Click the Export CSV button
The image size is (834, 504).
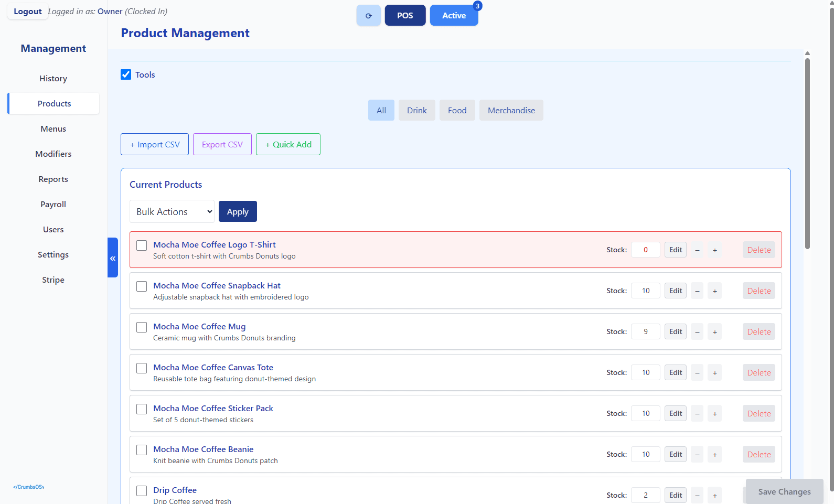[x=222, y=144]
